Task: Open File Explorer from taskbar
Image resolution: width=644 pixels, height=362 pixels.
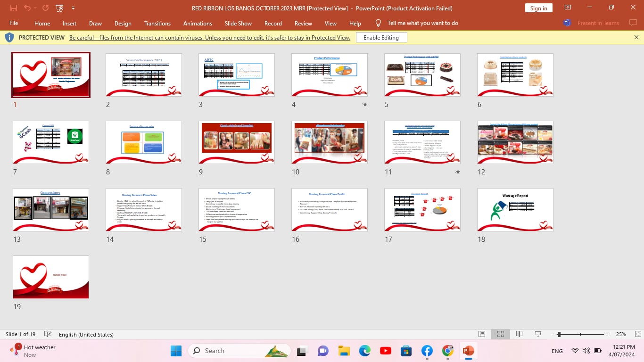Action: tap(344, 351)
